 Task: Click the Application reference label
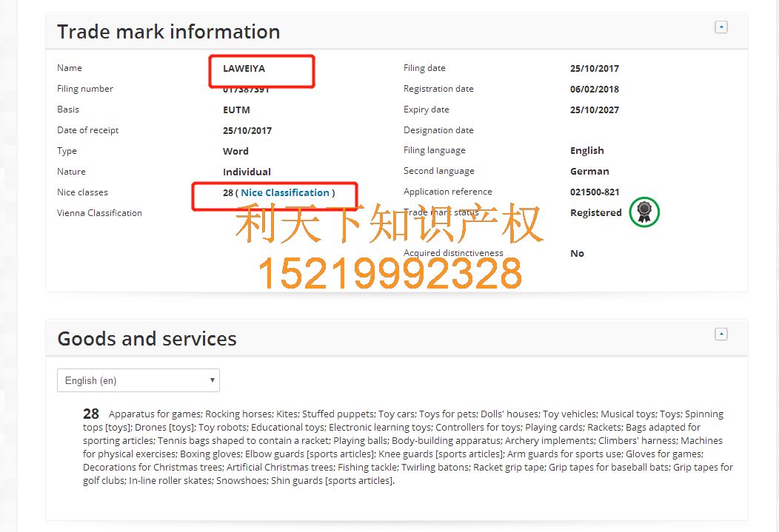click(447, 192)
